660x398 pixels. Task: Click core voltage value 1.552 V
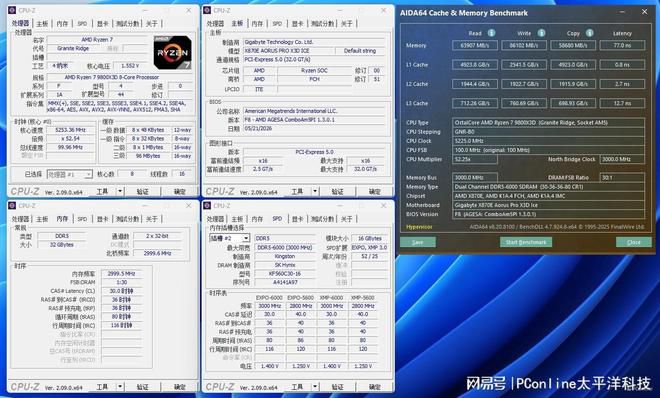(130, 66)
